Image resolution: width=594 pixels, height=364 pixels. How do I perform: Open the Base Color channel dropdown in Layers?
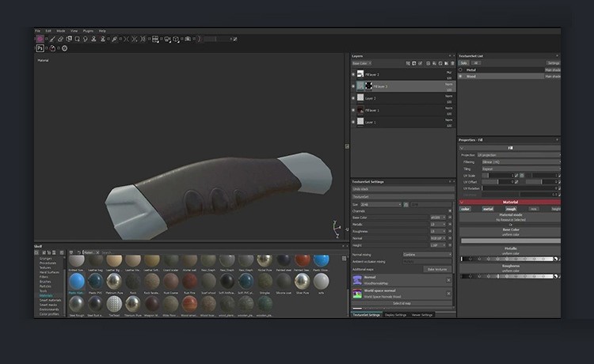click(362, 63)
